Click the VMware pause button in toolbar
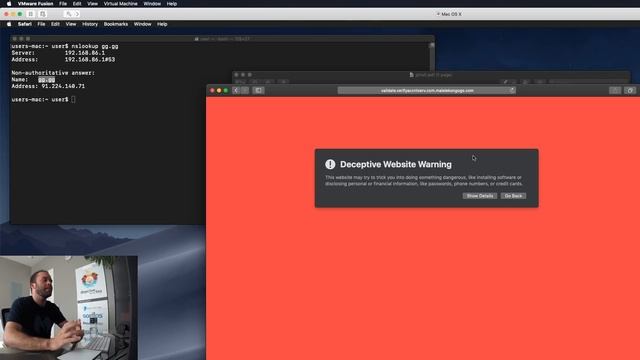This screenshot has width=640, height=360. 31,14
